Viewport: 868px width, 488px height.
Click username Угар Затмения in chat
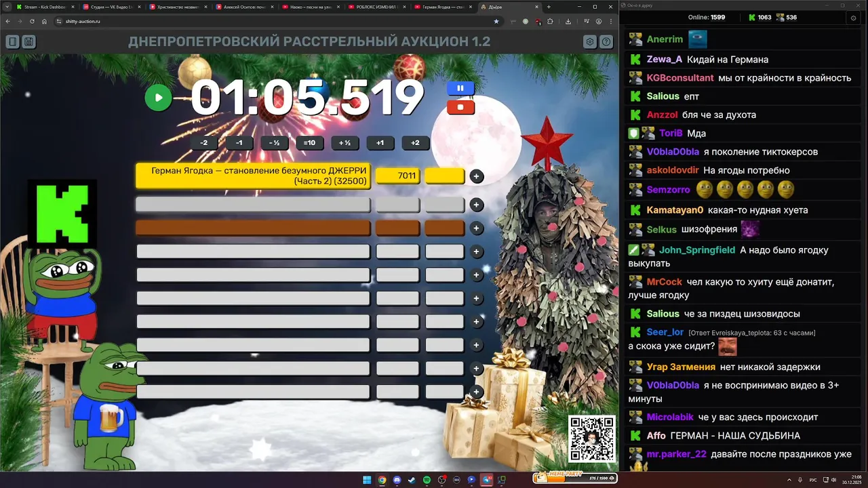click(x=681, y=367)
